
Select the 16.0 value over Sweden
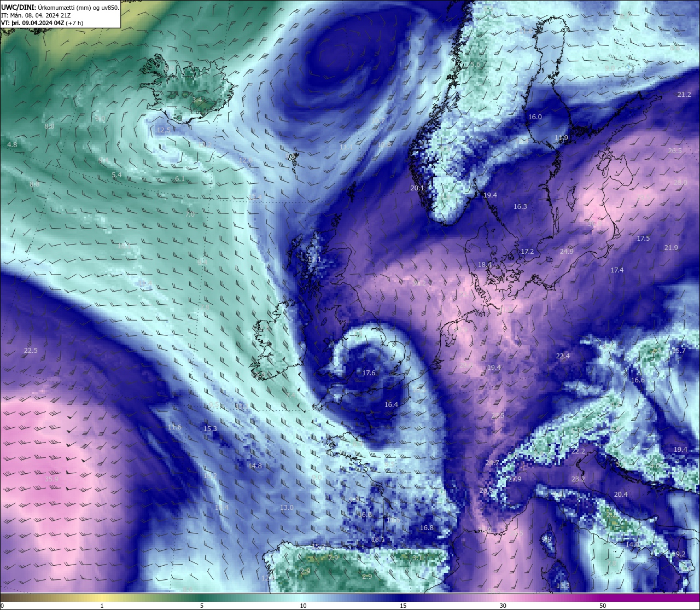pyautogui.click(x=535, y=117)
